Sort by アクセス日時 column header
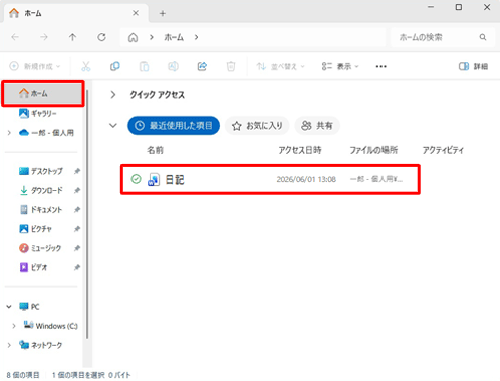This screenshot has width=500, height=381. pyautogui.click(x=300, y=150)
